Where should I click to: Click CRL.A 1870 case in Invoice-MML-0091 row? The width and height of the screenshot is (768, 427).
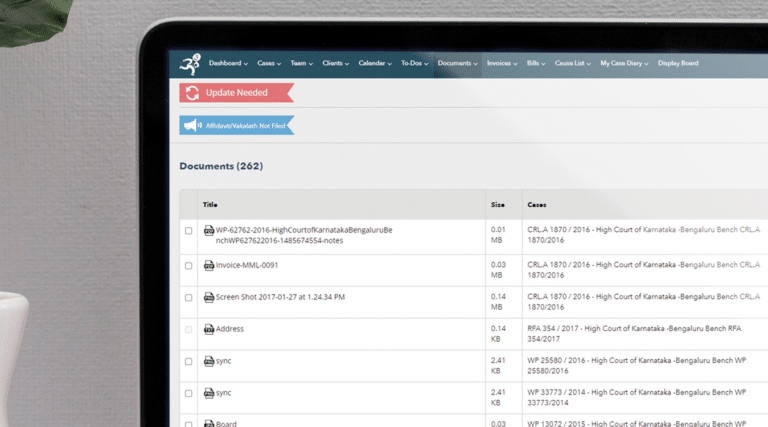(644, 270)
